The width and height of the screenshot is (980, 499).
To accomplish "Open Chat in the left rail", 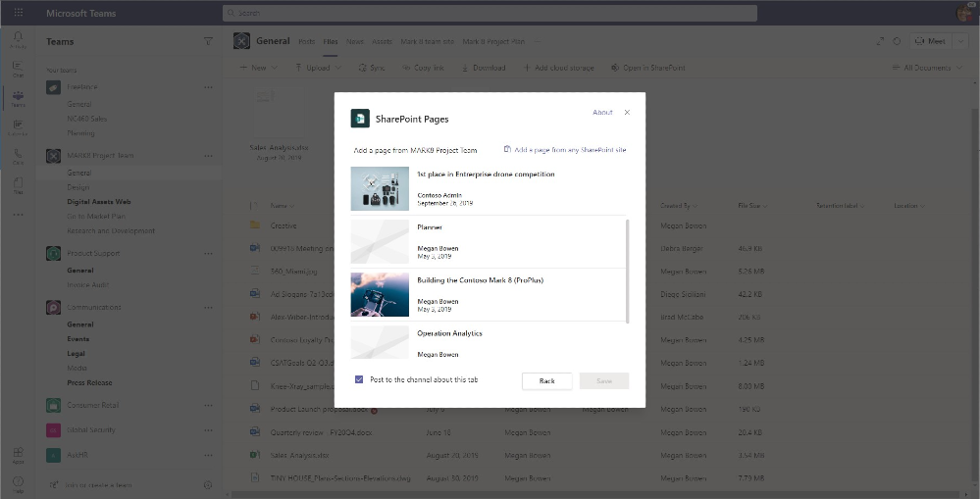I will coord(18,69).
